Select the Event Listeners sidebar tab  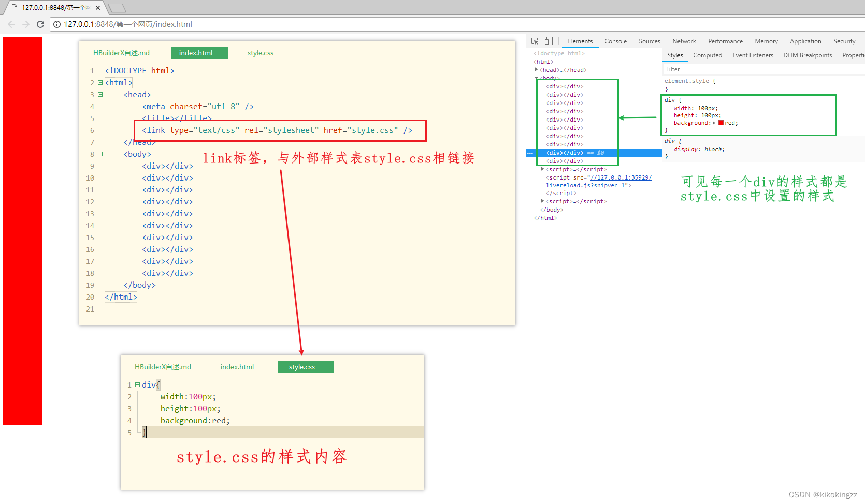753,55
